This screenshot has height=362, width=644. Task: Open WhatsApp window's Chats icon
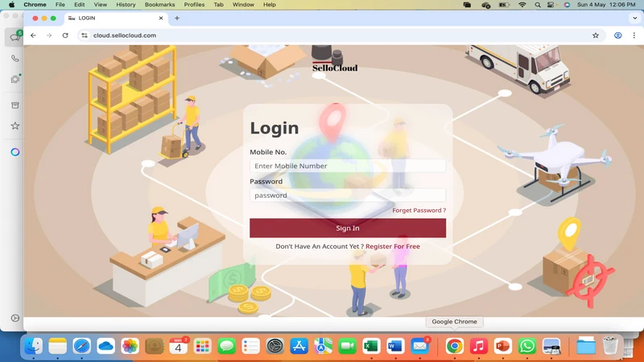(15, 37)
